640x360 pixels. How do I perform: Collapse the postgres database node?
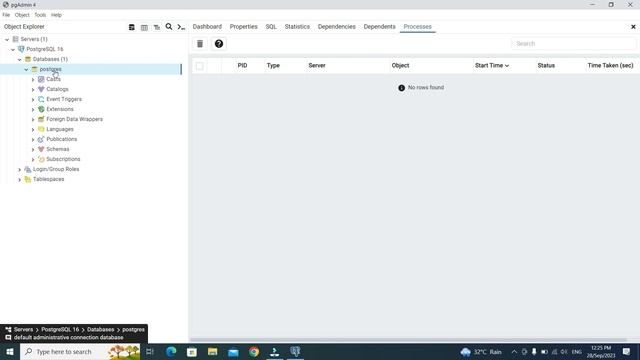click(27, 69)
